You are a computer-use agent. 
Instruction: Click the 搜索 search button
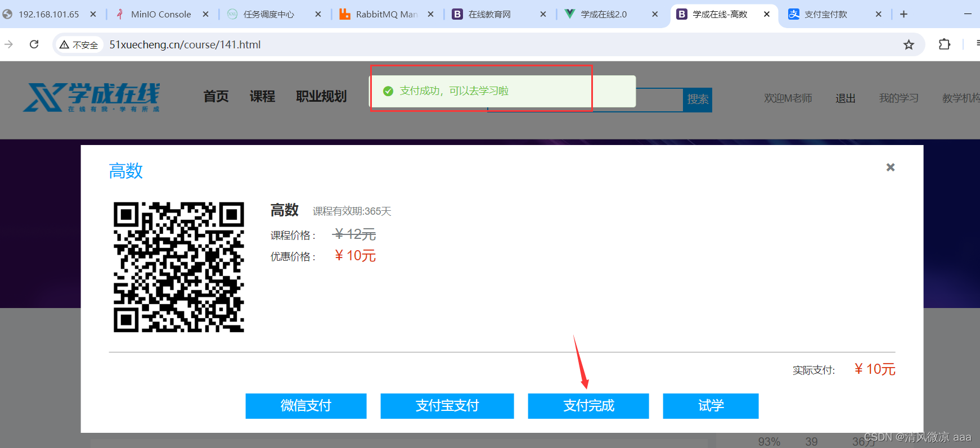click(x=698, y=99)
